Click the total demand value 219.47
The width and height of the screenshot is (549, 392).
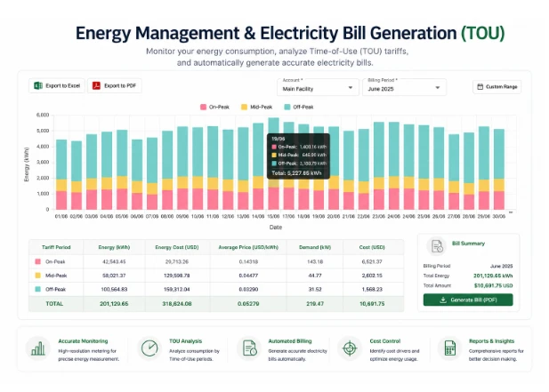click(315, 303)
